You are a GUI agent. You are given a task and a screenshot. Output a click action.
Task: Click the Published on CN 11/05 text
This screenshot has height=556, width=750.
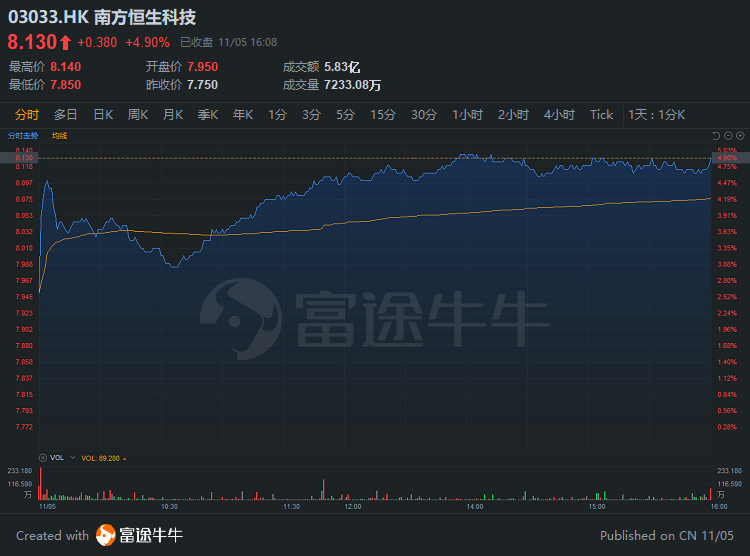click(x=667, y=535)
